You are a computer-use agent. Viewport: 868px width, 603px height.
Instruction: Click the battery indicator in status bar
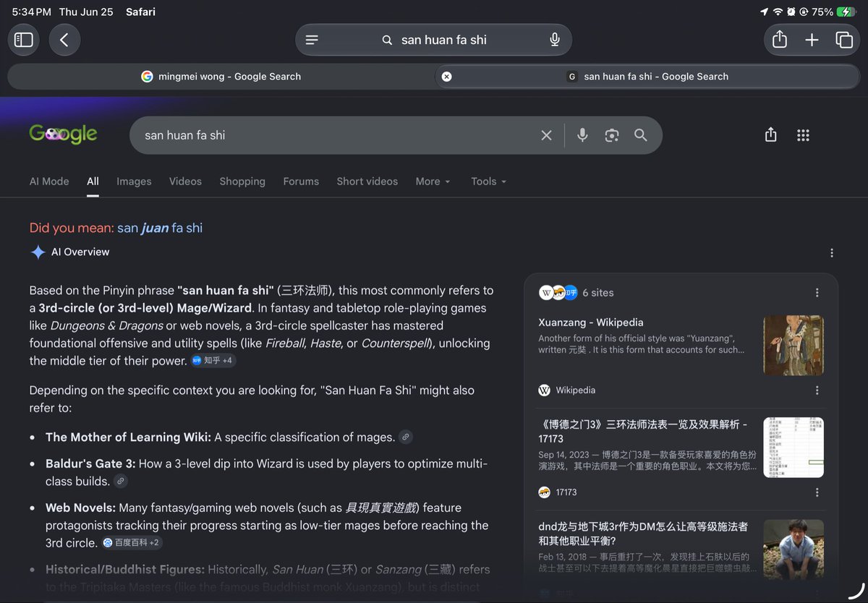coord(846,12)
